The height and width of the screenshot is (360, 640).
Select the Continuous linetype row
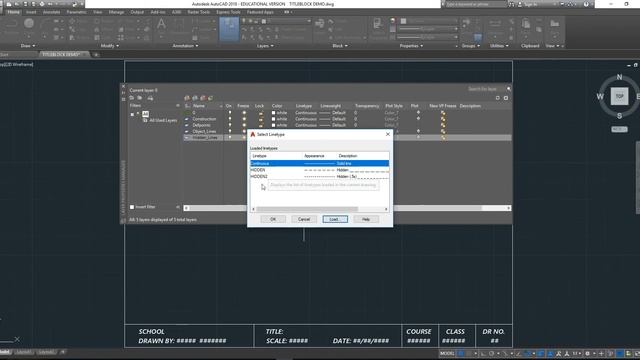tap(320, 163)
